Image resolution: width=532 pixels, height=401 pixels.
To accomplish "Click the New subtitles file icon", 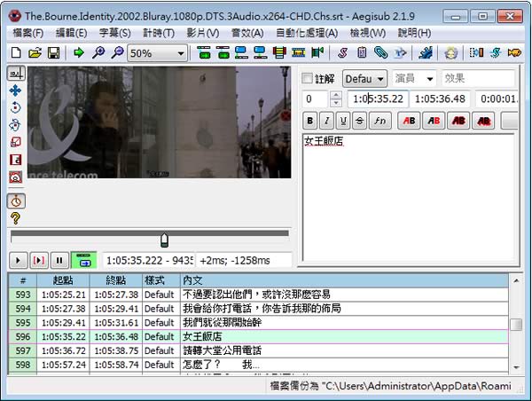I will point(15,54).
